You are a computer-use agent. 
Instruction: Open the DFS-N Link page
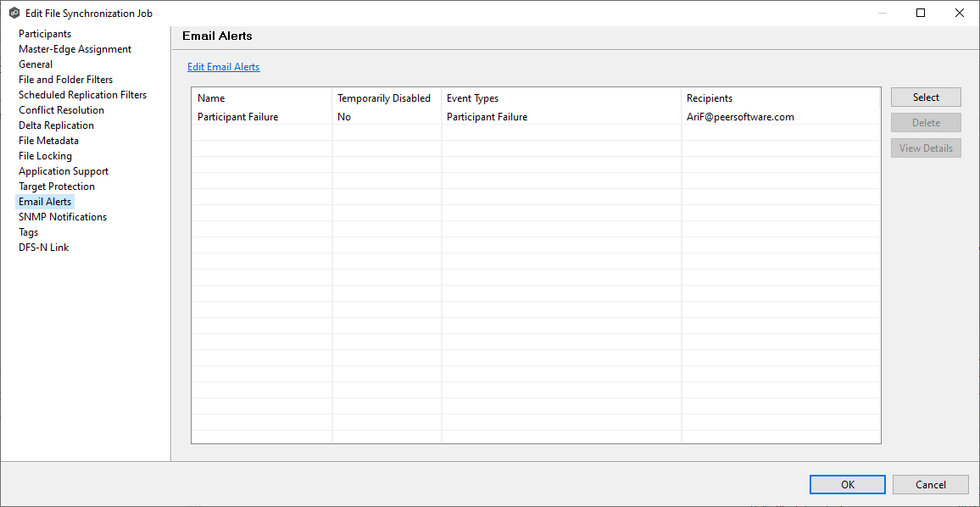pos(43,248)
